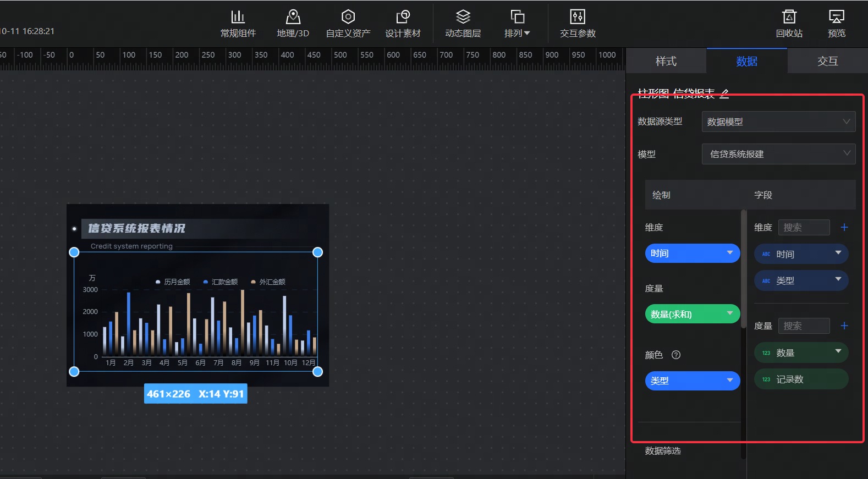Open the 回收站 recycle bin
This screenshot has height=479, width=868.
pyautogui.click(x=789, y=17)
